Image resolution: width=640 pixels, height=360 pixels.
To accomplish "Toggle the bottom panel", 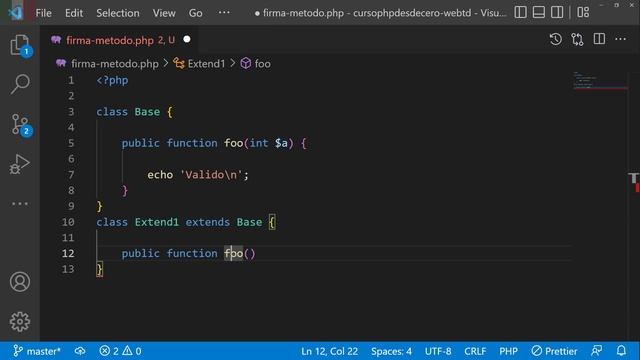I will click(538, 12).
